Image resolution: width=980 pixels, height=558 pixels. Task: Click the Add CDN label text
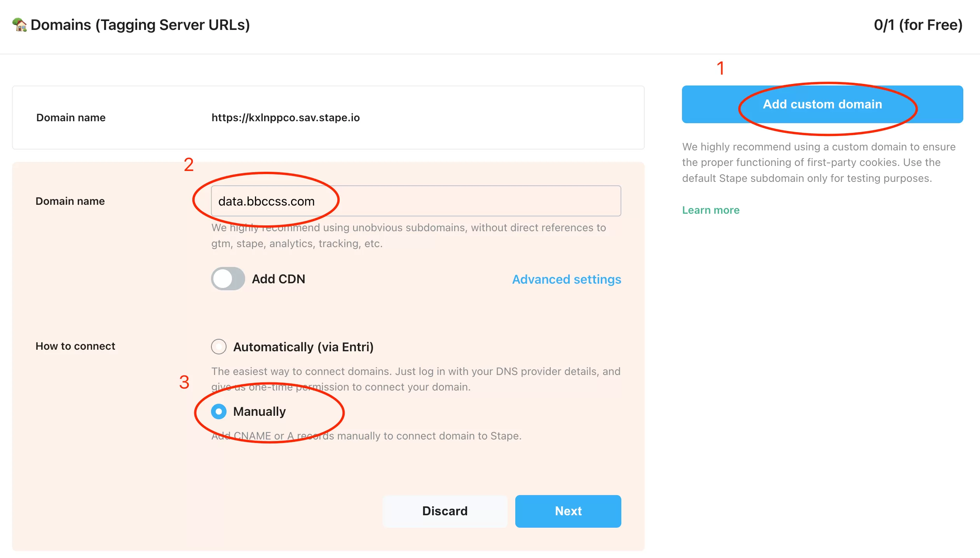point(279,279)
